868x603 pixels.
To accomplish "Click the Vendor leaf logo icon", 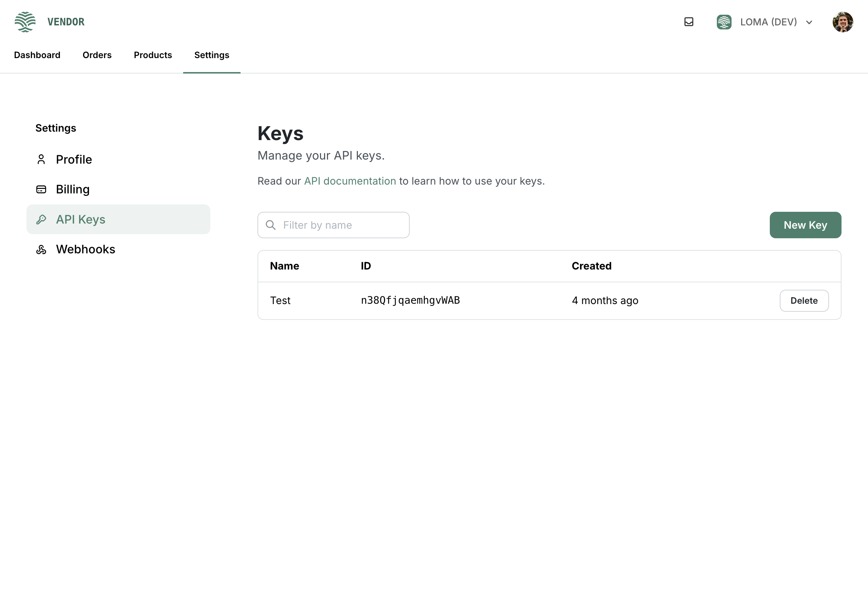I will coord(25,22).
